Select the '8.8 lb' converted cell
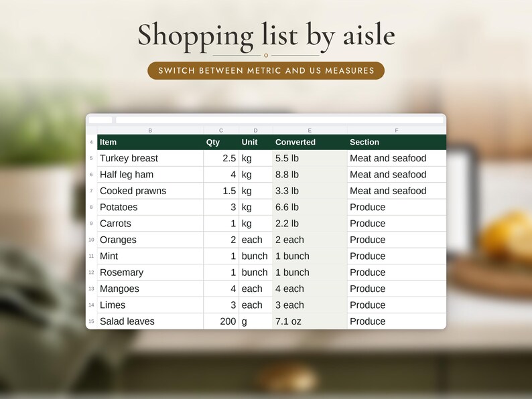Screen dimensions: 532x399 pyautogui.click(x=310, y=175)
